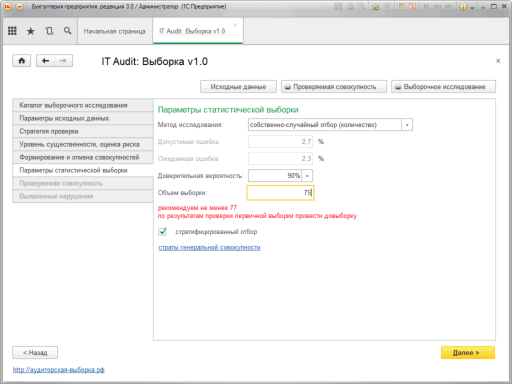Print Проверяемая совокупность report
512x384 pixels.
pyautogui.click(x=334, y=87)
